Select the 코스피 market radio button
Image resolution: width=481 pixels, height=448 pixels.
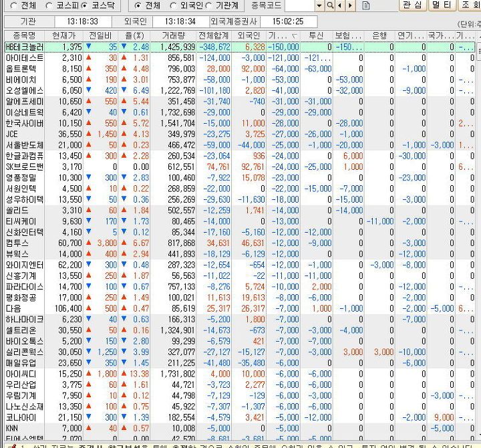coord(49,5)
